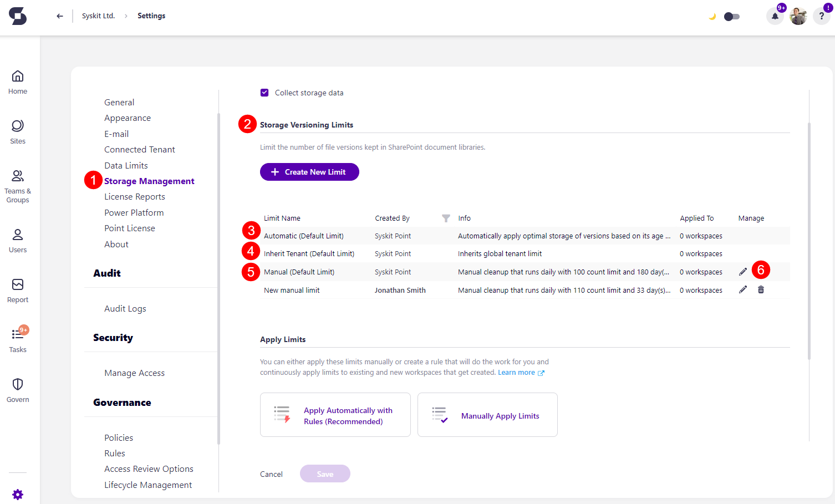Select License Reports in settings menu

tap(135, 197)
